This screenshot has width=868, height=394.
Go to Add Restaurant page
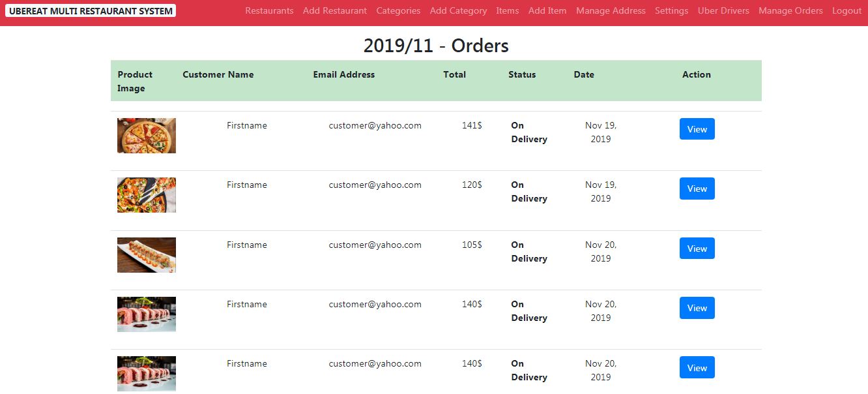(335, 10)
